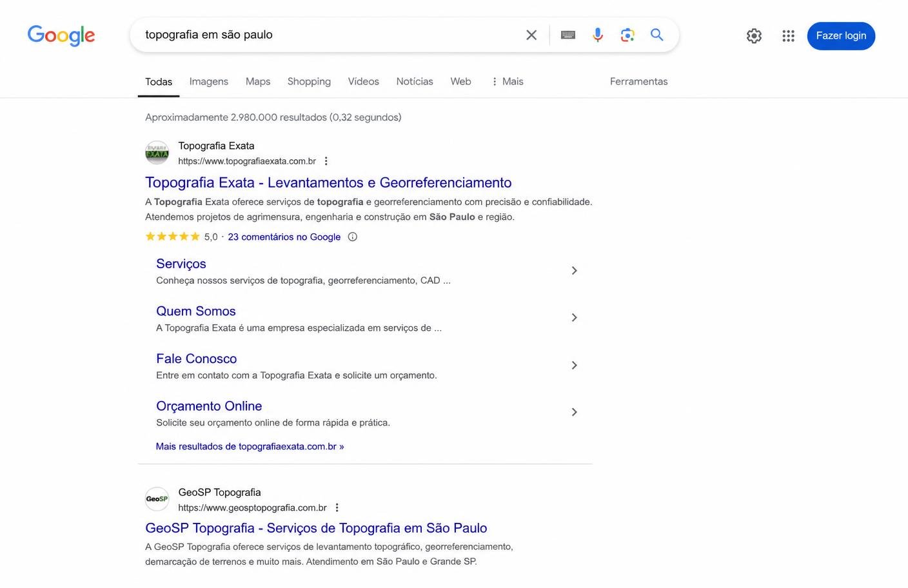Open the Ferramentas options
This screenshot has height=588, width=908.
(638, 81)
